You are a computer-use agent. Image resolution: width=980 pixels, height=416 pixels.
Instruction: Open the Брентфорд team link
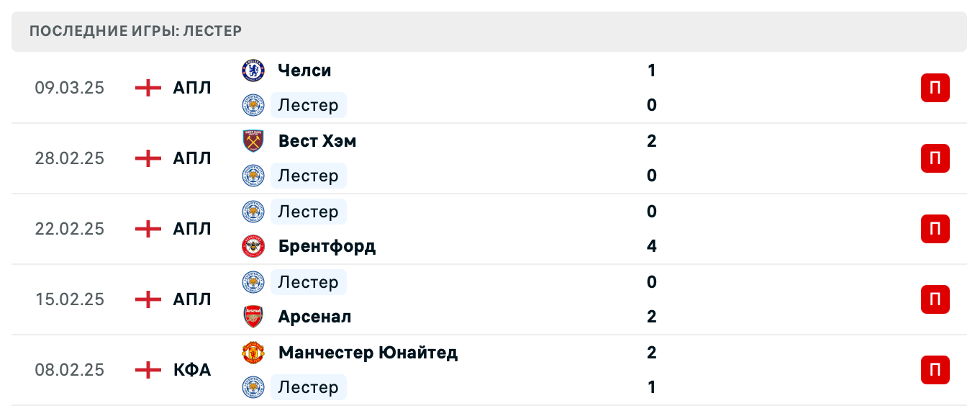coord(327,246)
